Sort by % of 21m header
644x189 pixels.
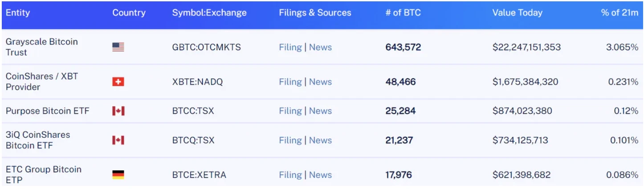pyautogui.click(x=620, y=13)
